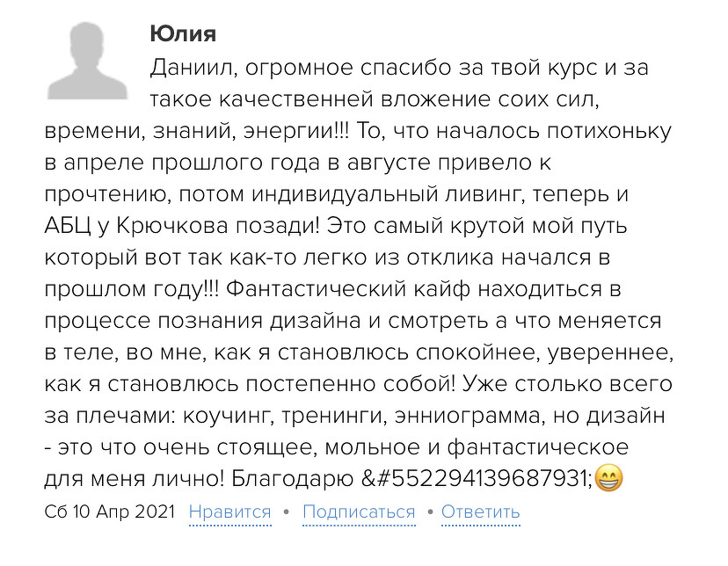This screenshot has width=728, height=566.
Task: Click the comment date Сб 10 Апр 2021
Action: [x=110, y=512]
